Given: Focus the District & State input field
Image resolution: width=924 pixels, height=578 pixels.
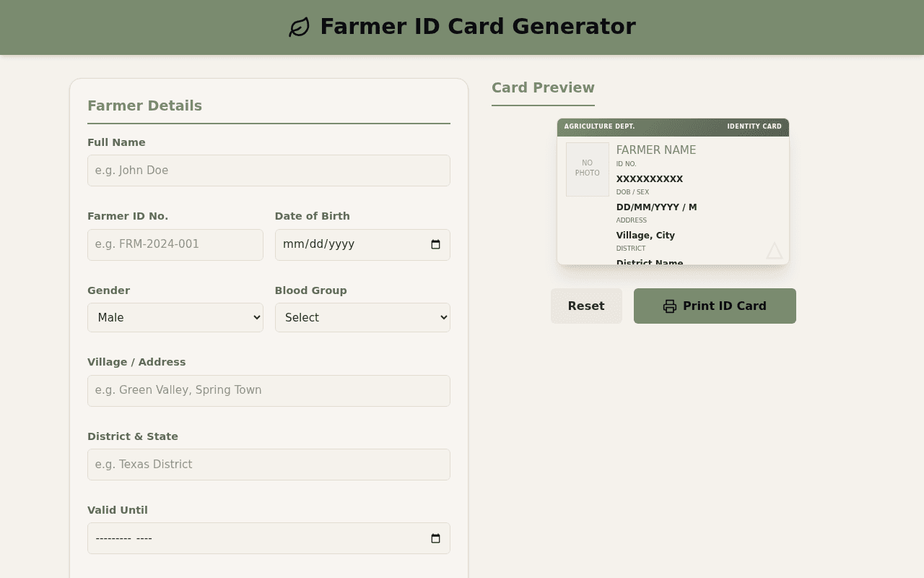Looking at the screenshot, I should 269,464.
